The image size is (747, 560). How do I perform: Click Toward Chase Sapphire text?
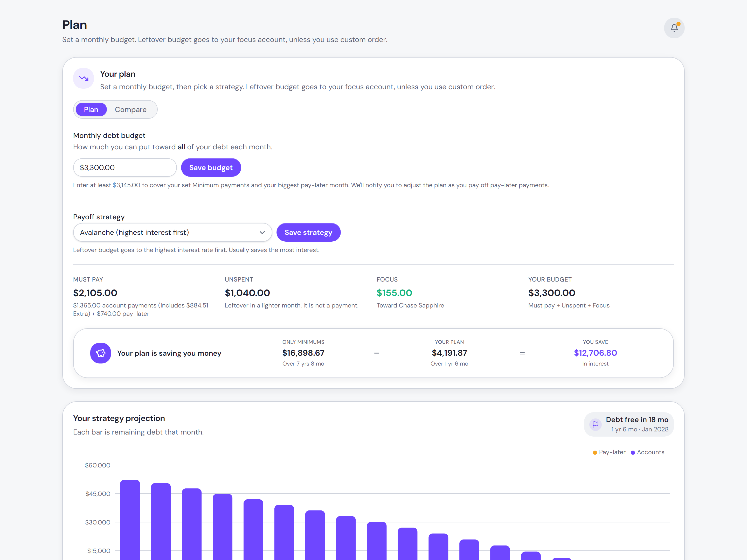pos(410,305)
